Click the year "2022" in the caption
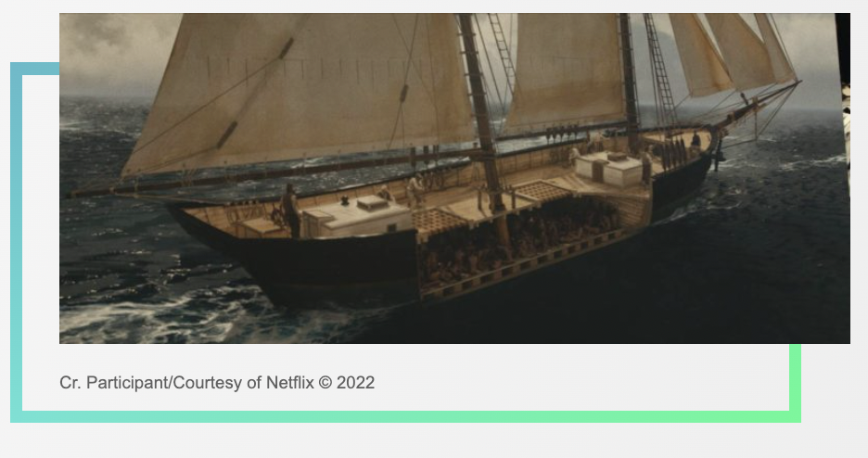This screenshot has width=868, height=458. [355, 382]
